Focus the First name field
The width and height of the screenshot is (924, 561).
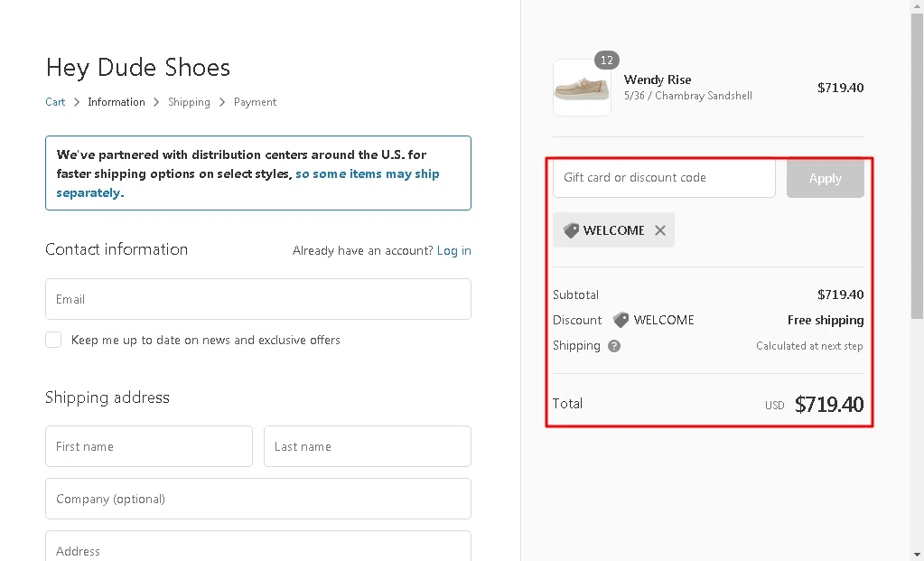(x=149, y=446)
